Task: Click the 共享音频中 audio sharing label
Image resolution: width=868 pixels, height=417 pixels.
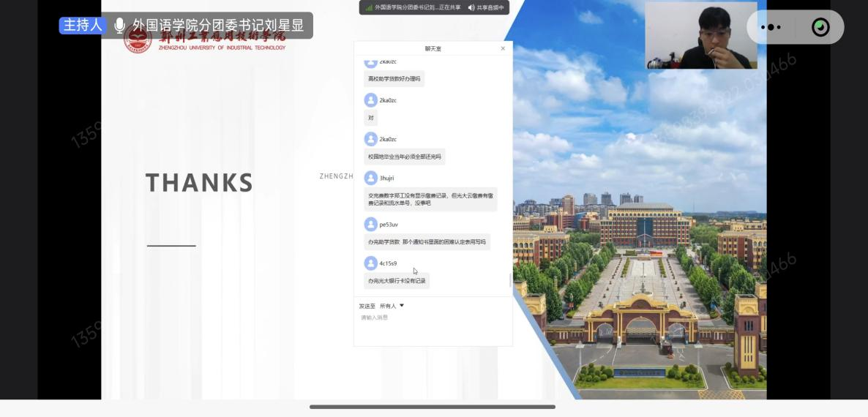Action: point(490,7)
